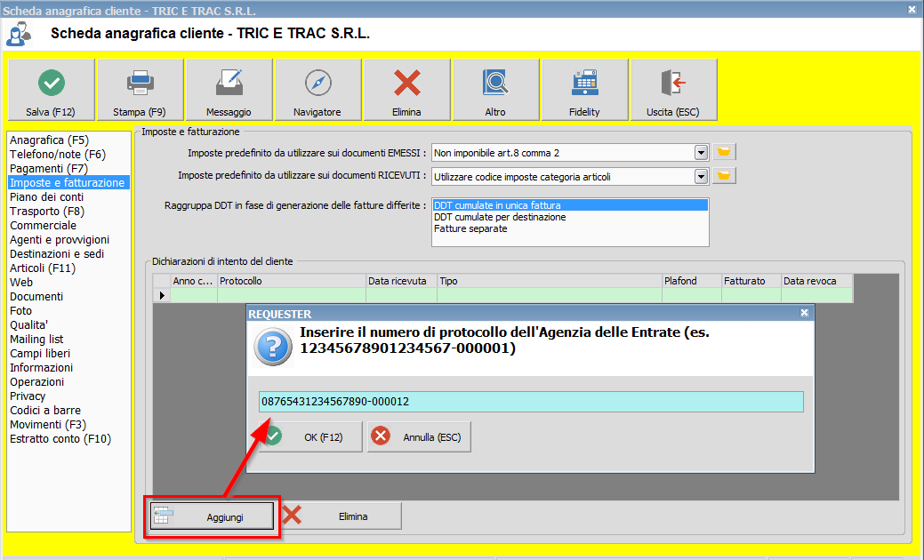This screenshot has width=924, height=560.
Task: Select 'DDT cumulate per destinazione' option
Action: [500, 217]
